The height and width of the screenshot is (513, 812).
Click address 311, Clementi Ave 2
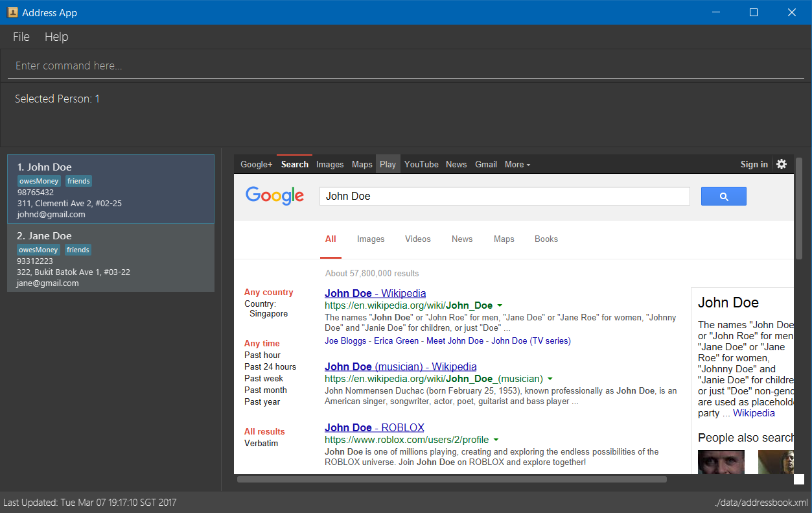(x=69, y=204)
